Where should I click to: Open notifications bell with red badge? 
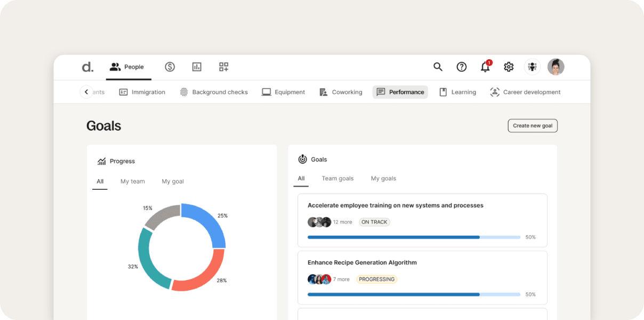(x=485, y=66)
